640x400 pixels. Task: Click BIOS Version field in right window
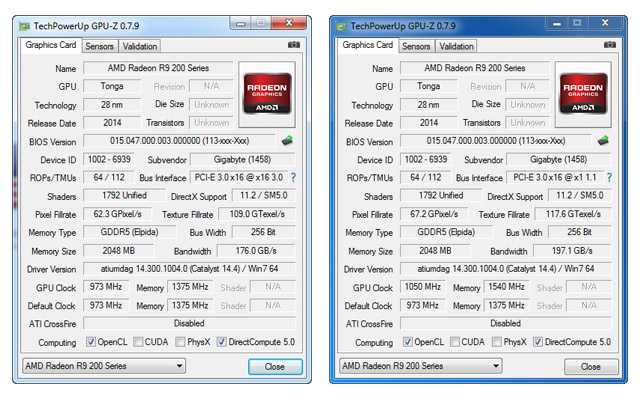(496, 141)
